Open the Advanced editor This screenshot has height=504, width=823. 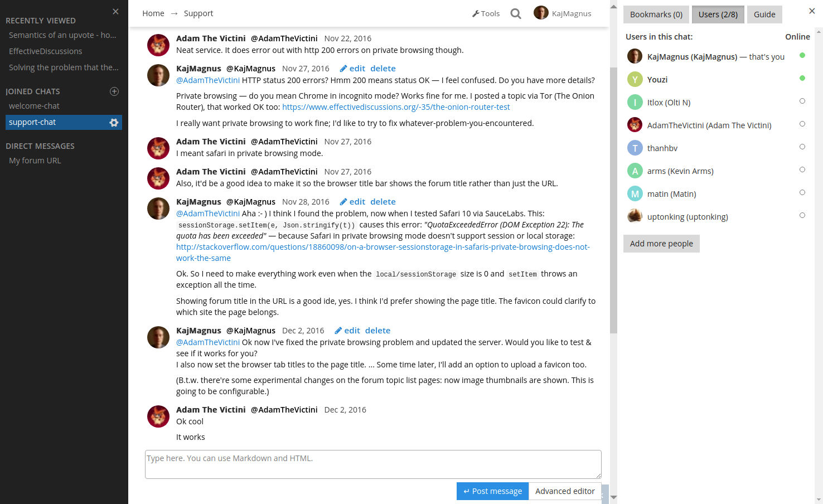coord(565,491)
